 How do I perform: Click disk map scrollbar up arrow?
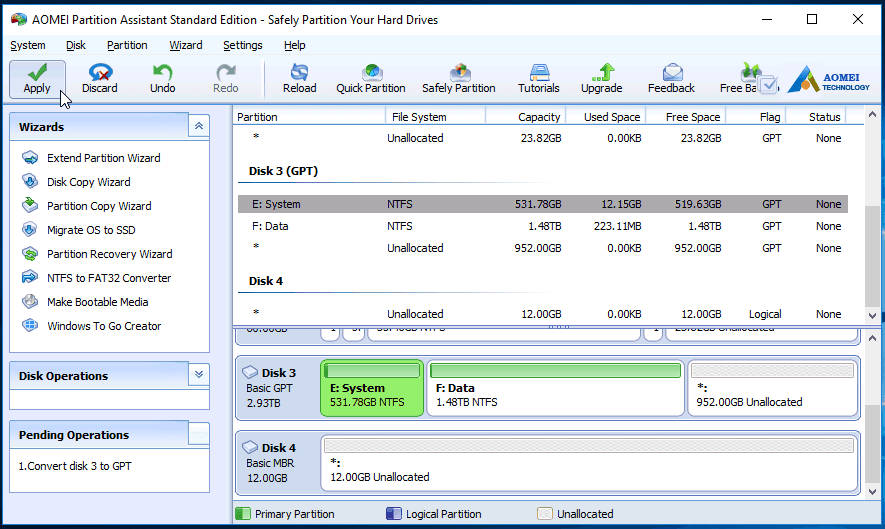872,338
